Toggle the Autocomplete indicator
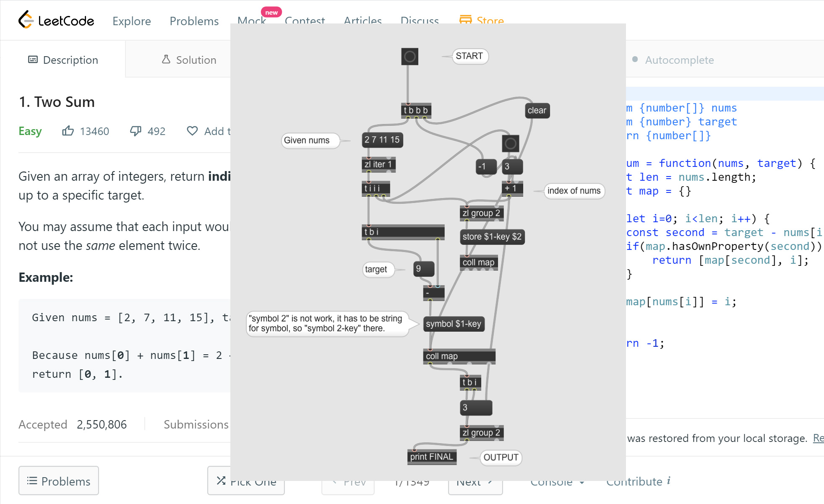 635,60
